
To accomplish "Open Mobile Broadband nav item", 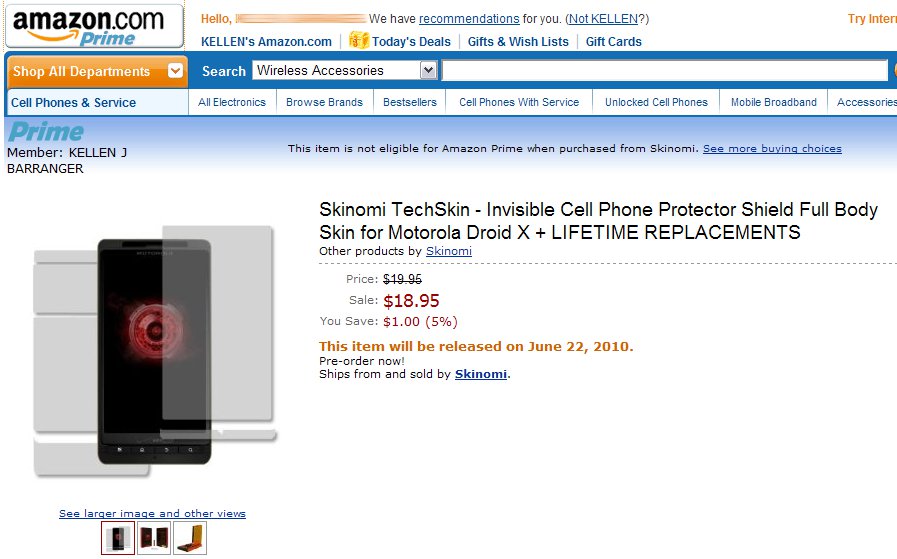I will [773, 102].
